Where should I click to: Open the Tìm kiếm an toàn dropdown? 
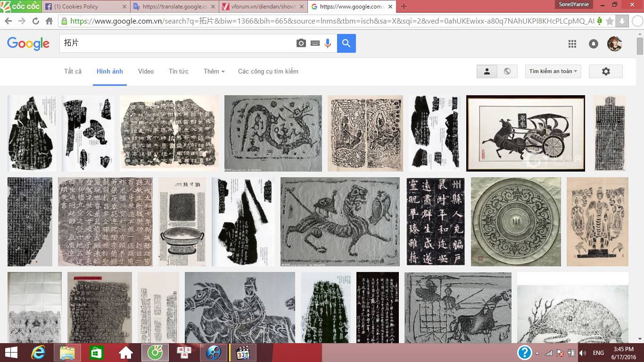point(553,71)
